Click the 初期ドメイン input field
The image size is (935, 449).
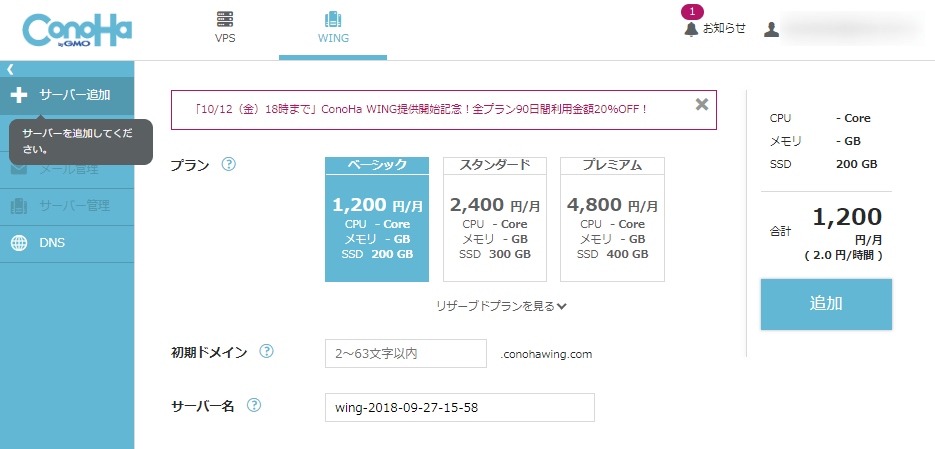[x=406, y=354]
